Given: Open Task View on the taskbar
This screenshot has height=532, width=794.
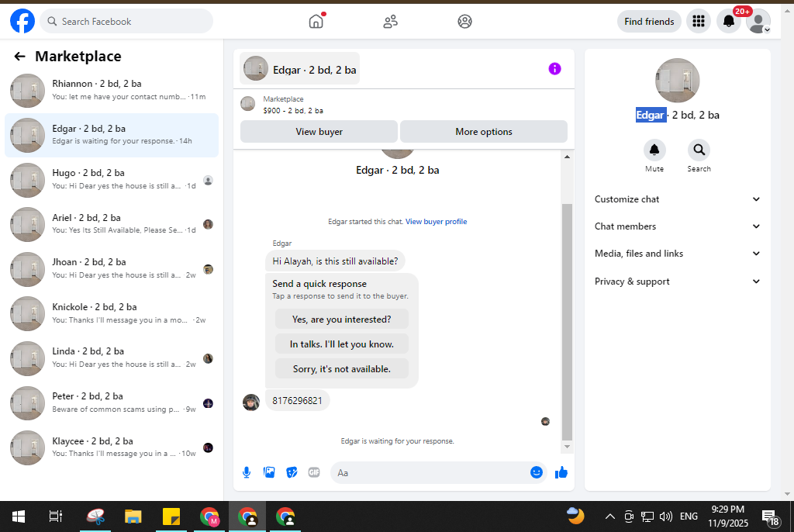Looking at the screenshot, I should [56, 516].
